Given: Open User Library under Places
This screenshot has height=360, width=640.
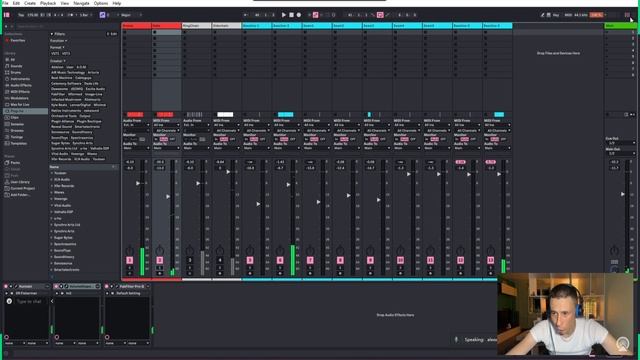Looking at the screenshot, I should pos(20,182).
